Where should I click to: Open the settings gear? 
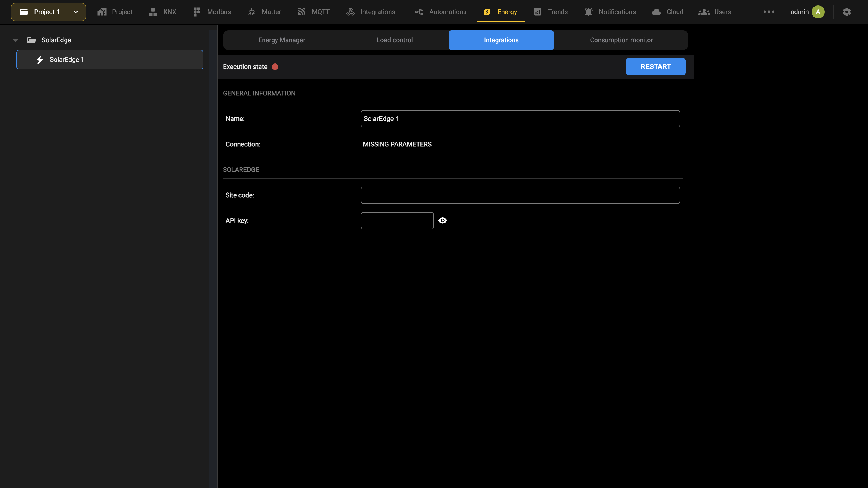(847, 12)
